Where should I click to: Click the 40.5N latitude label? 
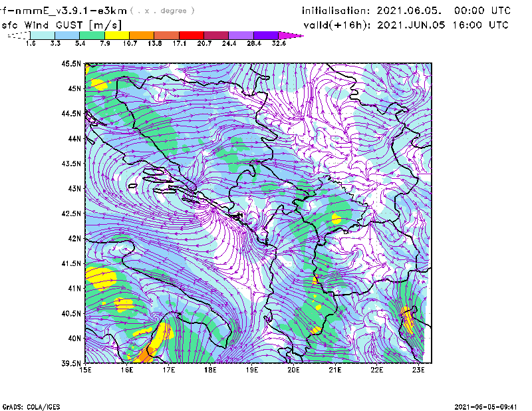71,313
